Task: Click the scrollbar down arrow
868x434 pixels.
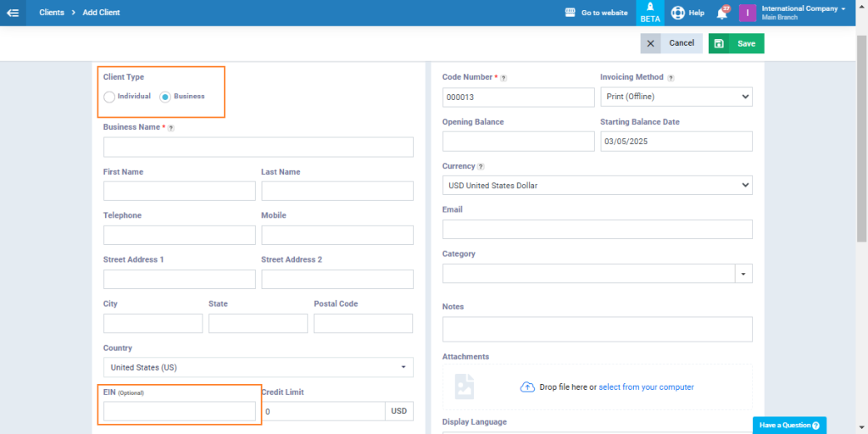Action: tap(862, 429)
